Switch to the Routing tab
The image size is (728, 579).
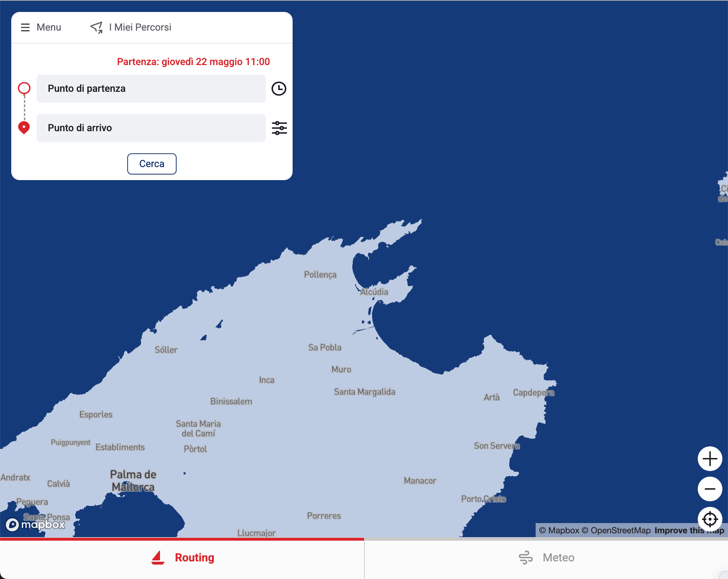pos(182,558)
